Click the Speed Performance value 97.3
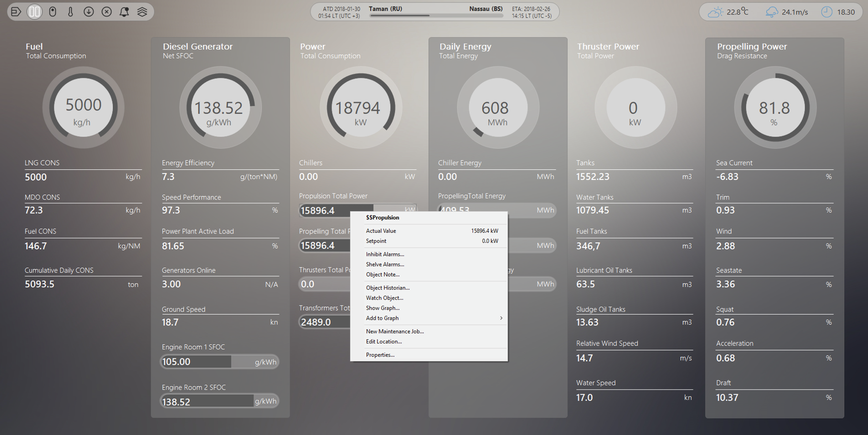 [x=171, y=210]
